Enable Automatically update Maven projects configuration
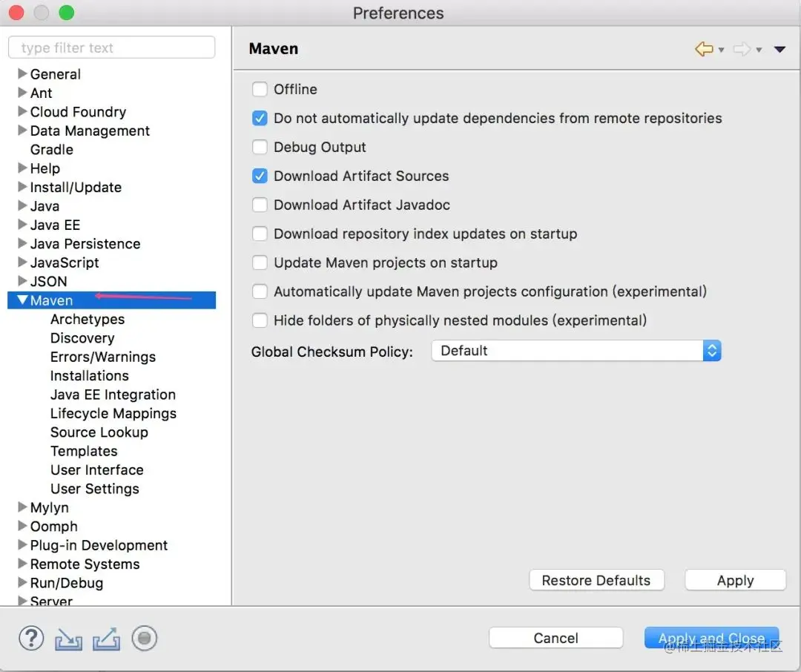The height and width of the screenshot is (672, 801). pyautogui.click(x=260, y=291)
